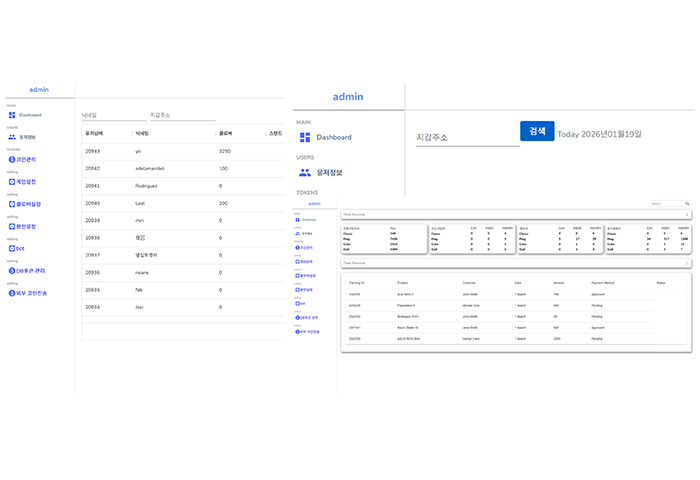Select the Playstation 5 order row
700x480 pixels.
tap(500, 306)
